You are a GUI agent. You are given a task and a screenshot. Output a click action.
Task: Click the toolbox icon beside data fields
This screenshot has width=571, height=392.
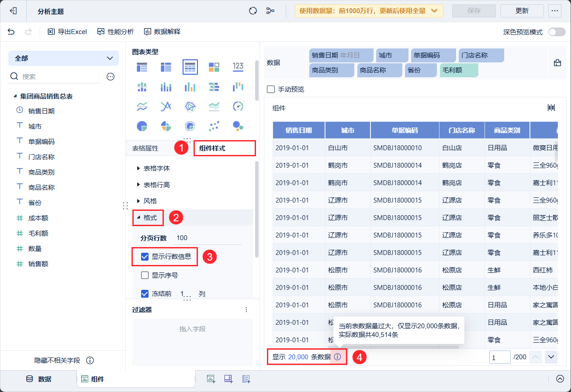point(557,63)
